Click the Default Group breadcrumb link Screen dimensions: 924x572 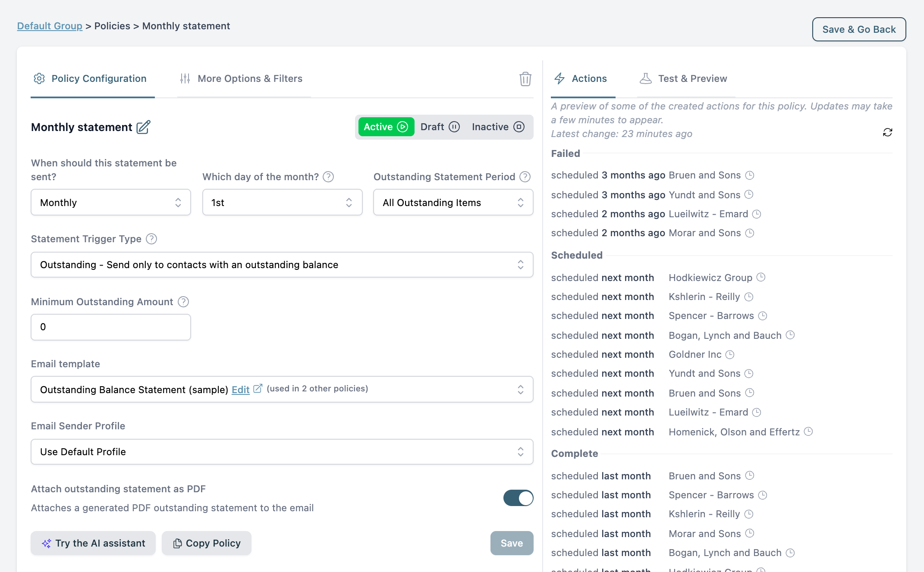(x=50, y=26)
